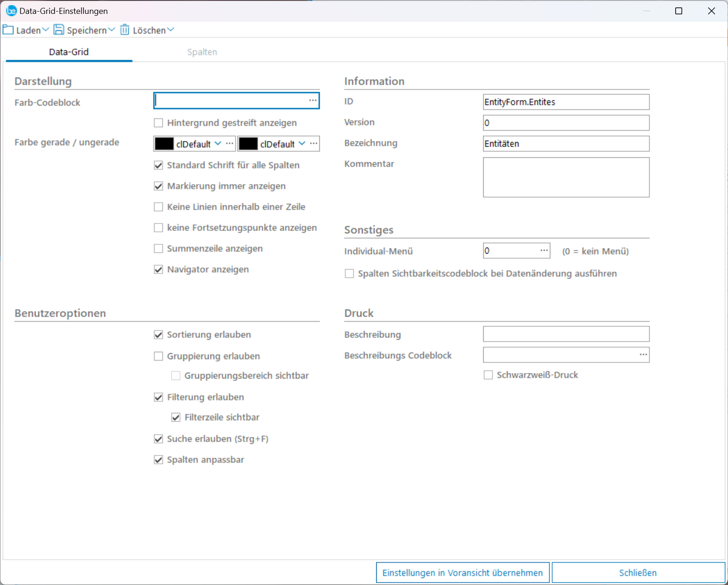Image resolution: width=728 pixels, height=585 pixels.
Task: Toggle Summenzeile anzeigen checkbox
Action: (x=159, y=249)
